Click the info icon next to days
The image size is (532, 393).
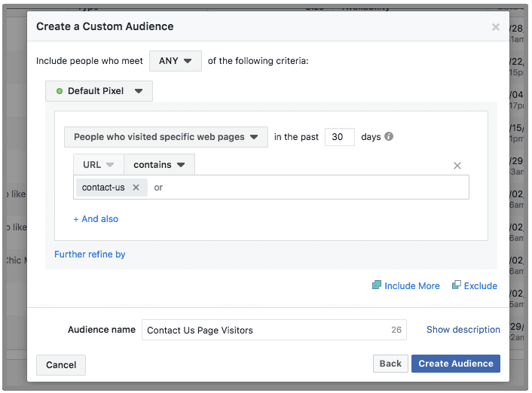(x=389, y=136)
